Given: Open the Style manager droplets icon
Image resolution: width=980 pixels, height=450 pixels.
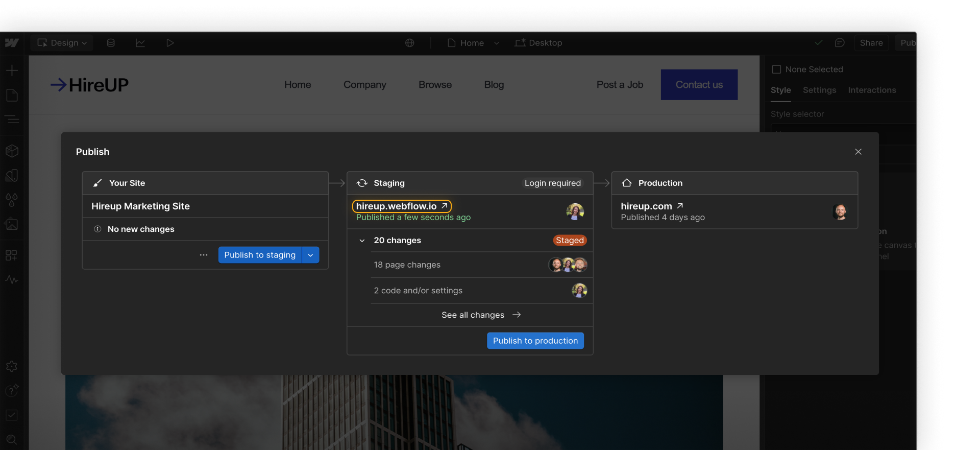Looking at the screenshot, I should tap(12, 200).
